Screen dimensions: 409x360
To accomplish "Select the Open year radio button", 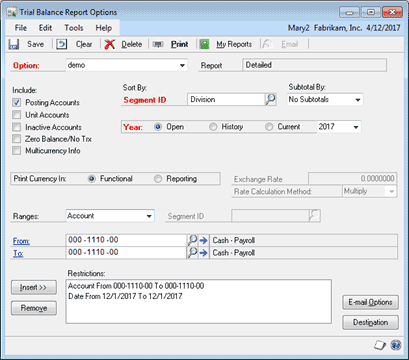I will pos(158,127).
